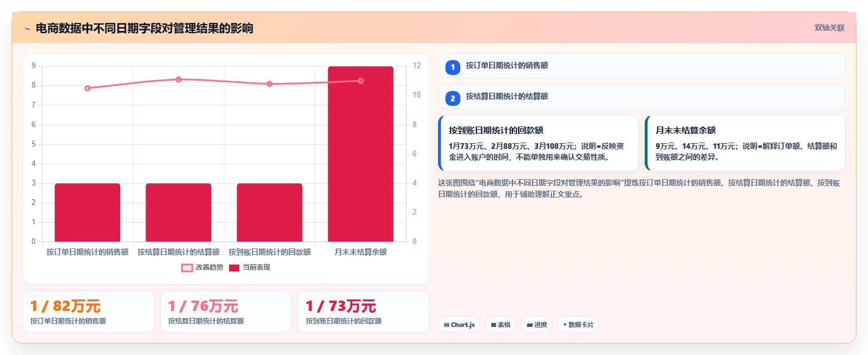Open the 月末未结算余额 detail card
Viewport: 868px width, 355px height.
tap(745, 143)
